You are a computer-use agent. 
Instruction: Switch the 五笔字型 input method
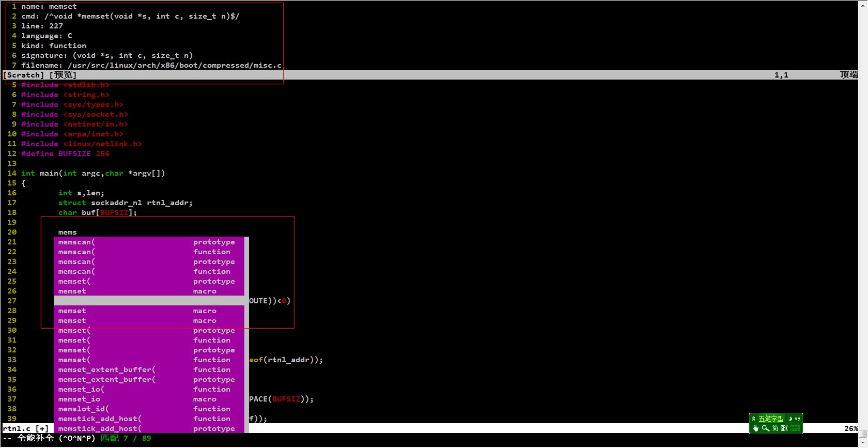[x=771, y=419]
